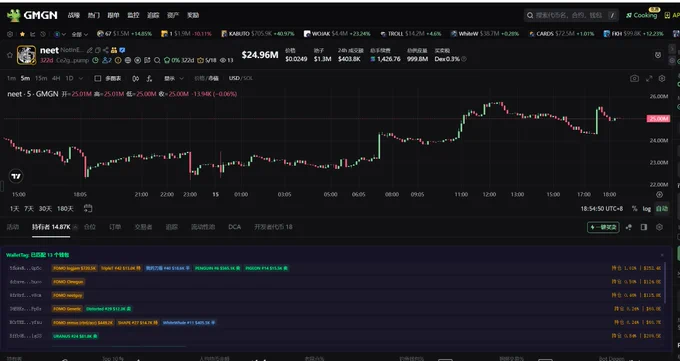Image resolution: width=680 pixels, height=361 pixels.
Task: Switch to the DCA tab
Action: pyautogui.click(x=235, y=227)
